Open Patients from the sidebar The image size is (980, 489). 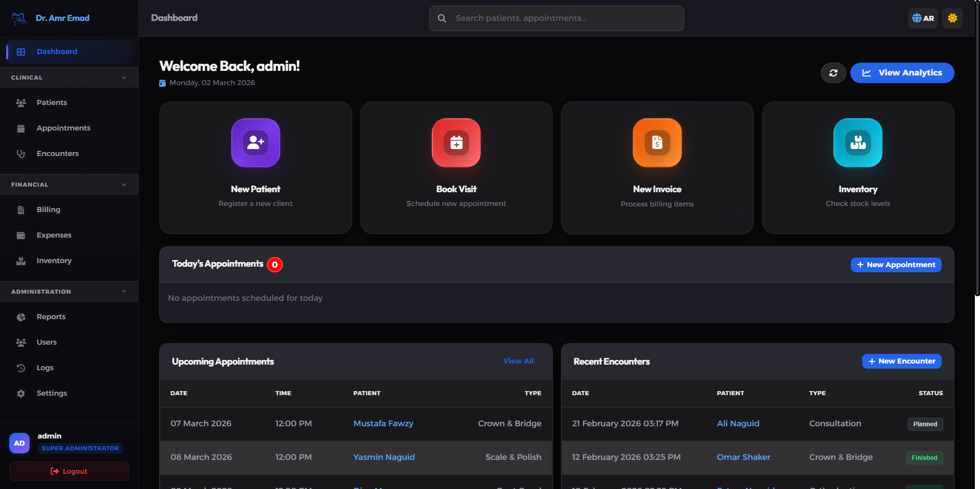[52, 102]
